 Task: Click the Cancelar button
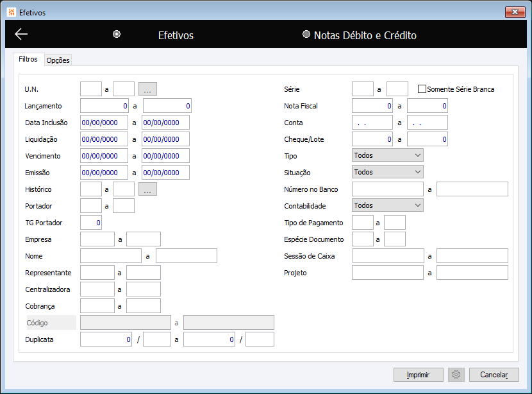click(494, 375)
